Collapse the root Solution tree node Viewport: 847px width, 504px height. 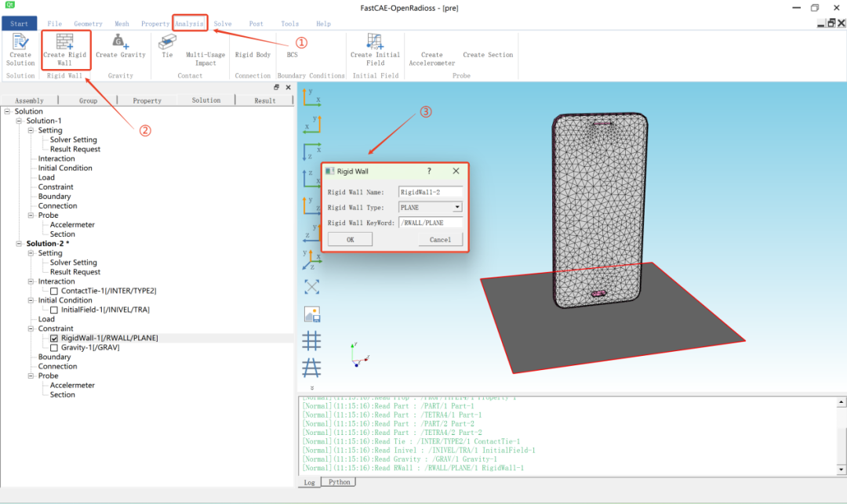pos(7,112)
